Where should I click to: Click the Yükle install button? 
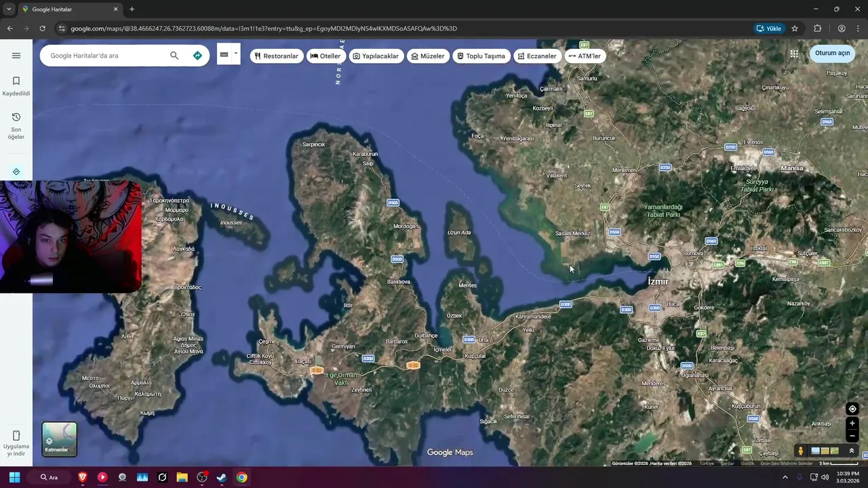pos(768,28)
